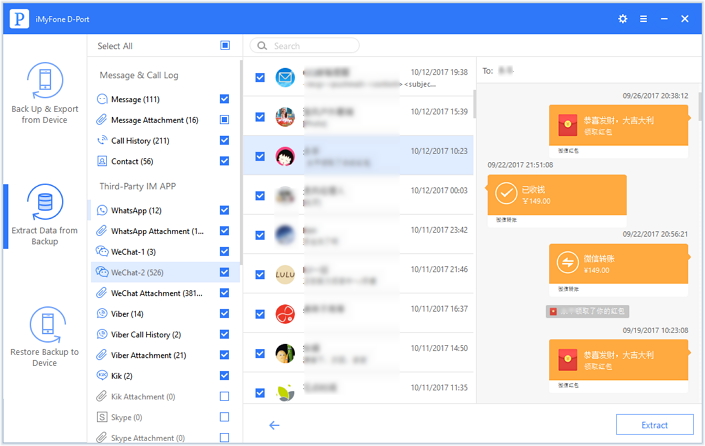Open the settings gear icon
Screen dimensions: 705x446
tap(622, 19)
